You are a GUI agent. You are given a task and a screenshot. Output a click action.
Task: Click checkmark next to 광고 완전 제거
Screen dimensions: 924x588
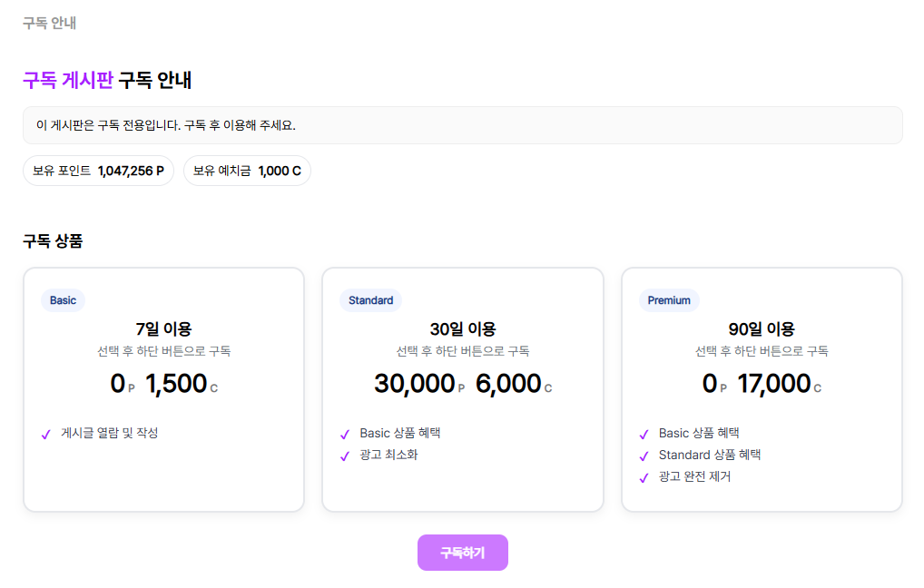644,478
